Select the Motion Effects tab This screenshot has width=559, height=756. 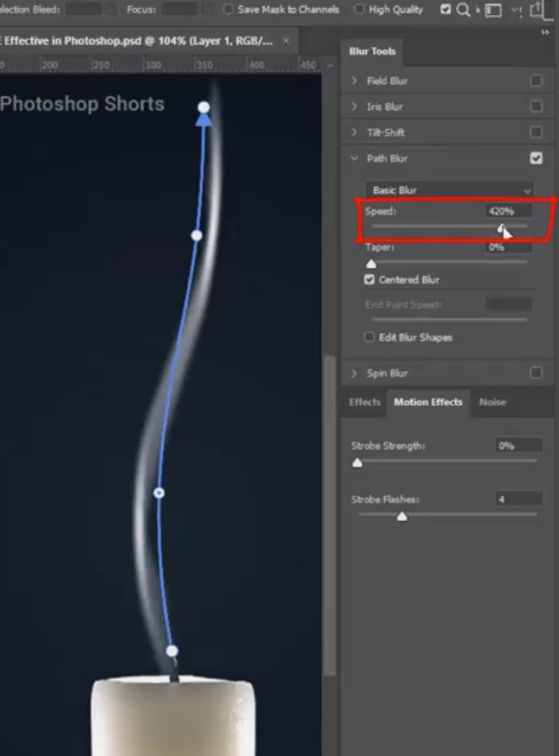[x=428, y=402]
